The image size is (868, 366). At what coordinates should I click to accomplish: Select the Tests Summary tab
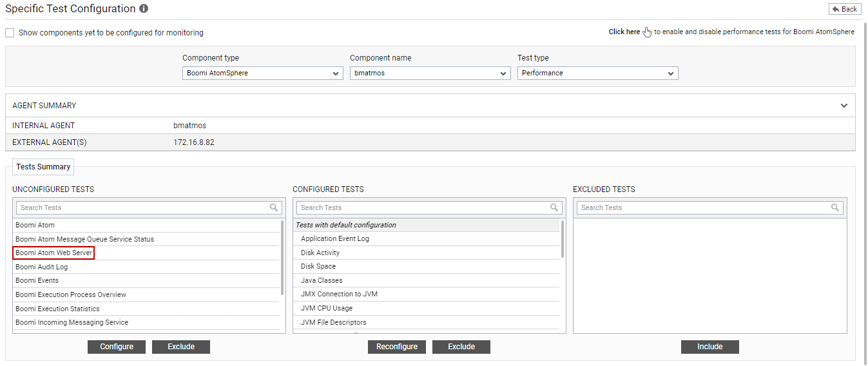(43, 167)
